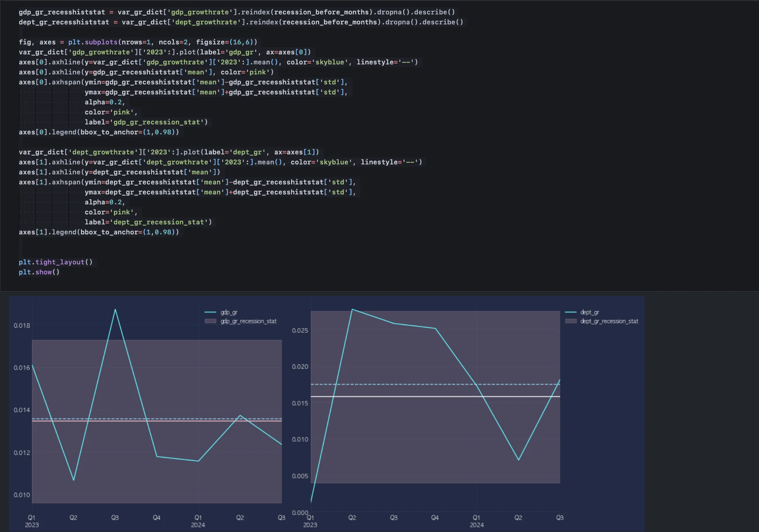Screen dimensions: 759x532
Task: Place cursor on the plt.tight_layout() line
Action: [56, 262]
